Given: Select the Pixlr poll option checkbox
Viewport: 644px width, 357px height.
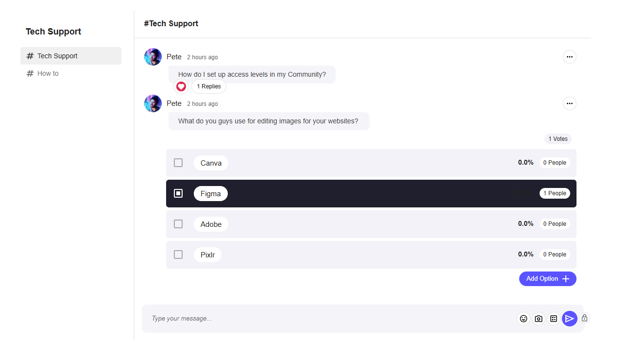Looking at the screenshot, I should [x=178, y=255].
